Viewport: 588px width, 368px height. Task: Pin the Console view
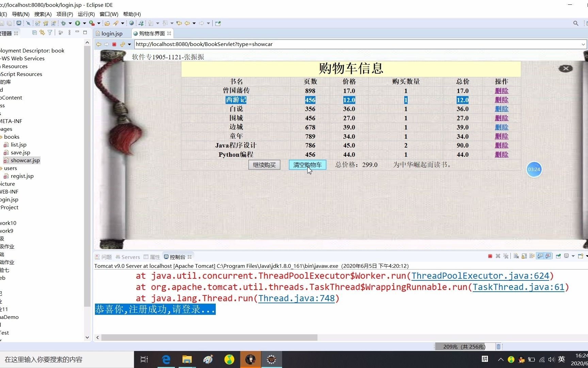[x=558, y=256]
